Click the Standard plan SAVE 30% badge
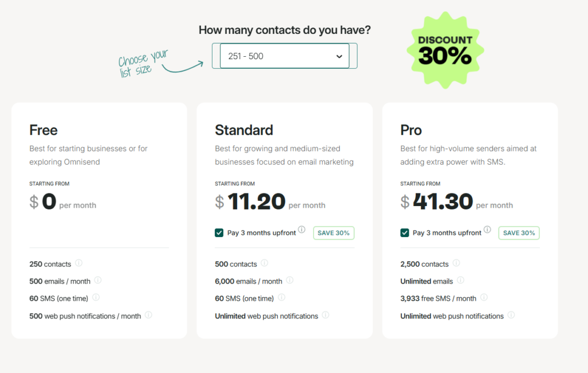The height and width of the screenshot is (373, 588). [x=334, y=233]
